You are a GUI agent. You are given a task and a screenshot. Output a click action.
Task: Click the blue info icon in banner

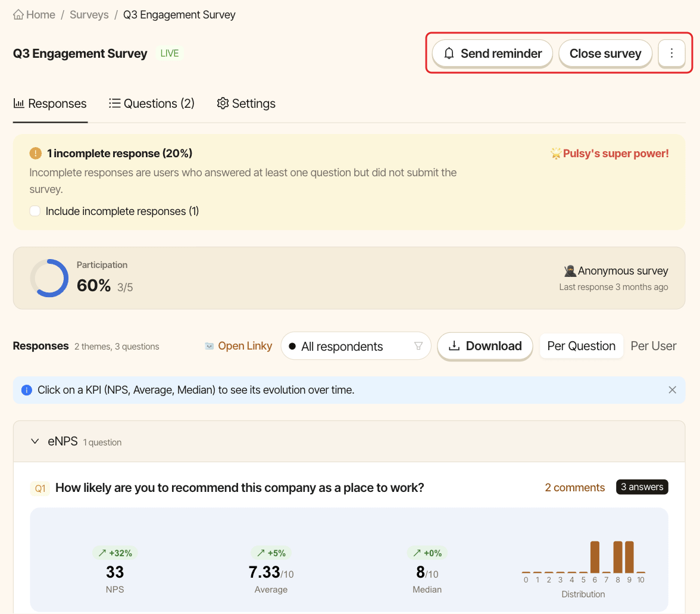(x=27, y=390)
